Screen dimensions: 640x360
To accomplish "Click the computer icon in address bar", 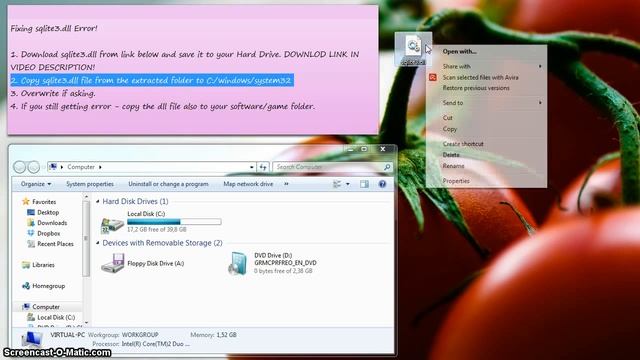I will [53, 167].
